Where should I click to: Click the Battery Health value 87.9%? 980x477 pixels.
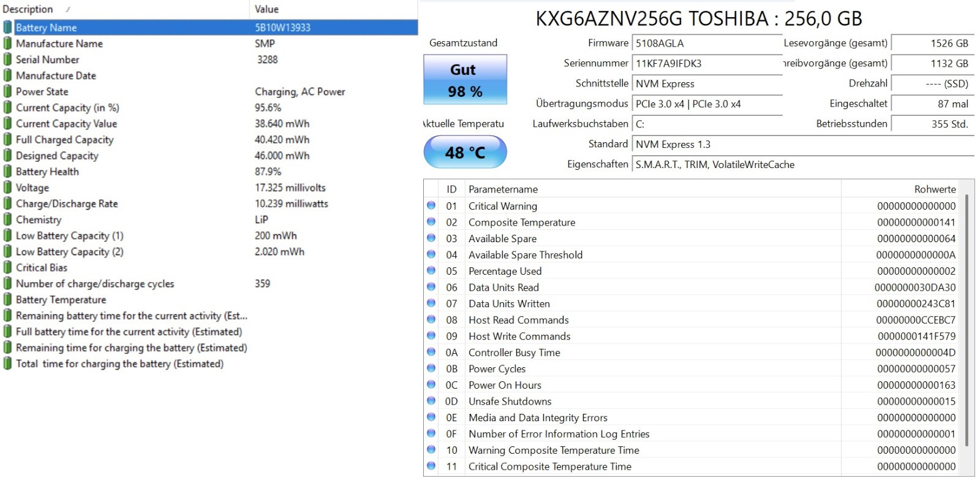pyautogui.click(x=268, y=171)
